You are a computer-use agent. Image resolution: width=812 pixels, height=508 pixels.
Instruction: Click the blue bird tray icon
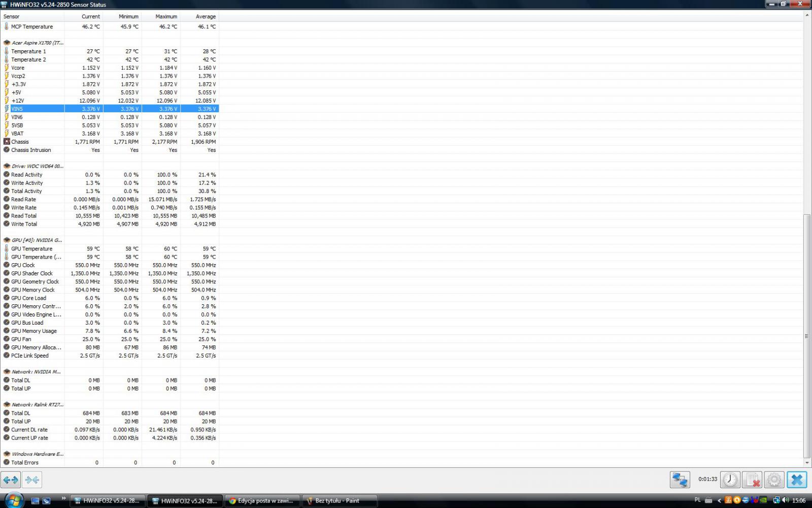pyautogui.click(x=745, y=500)
